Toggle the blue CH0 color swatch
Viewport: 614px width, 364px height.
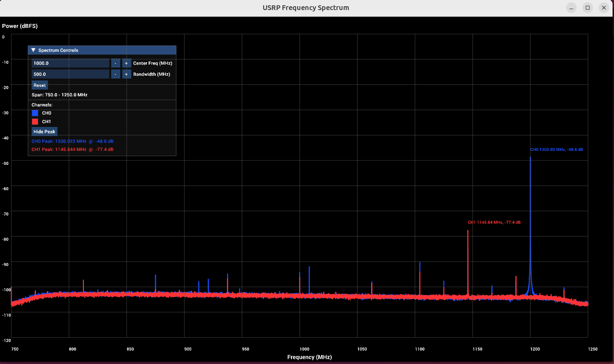(35, 113)
